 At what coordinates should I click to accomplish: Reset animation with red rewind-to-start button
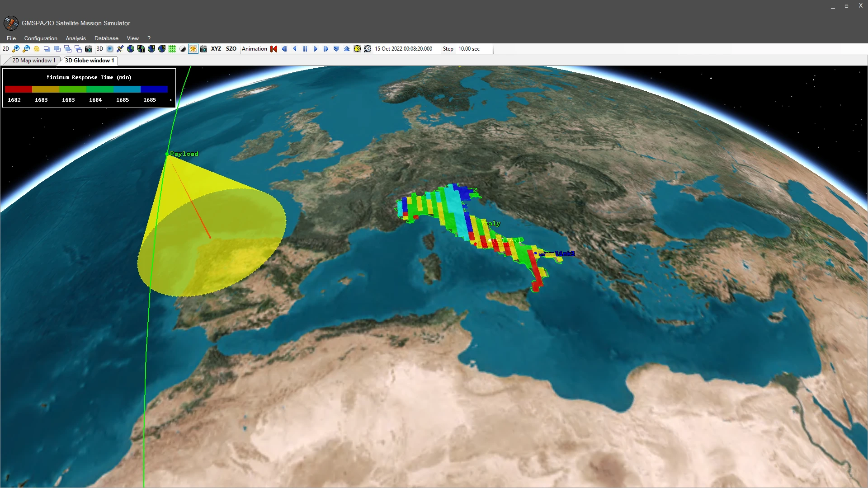(x=274, y=49)
